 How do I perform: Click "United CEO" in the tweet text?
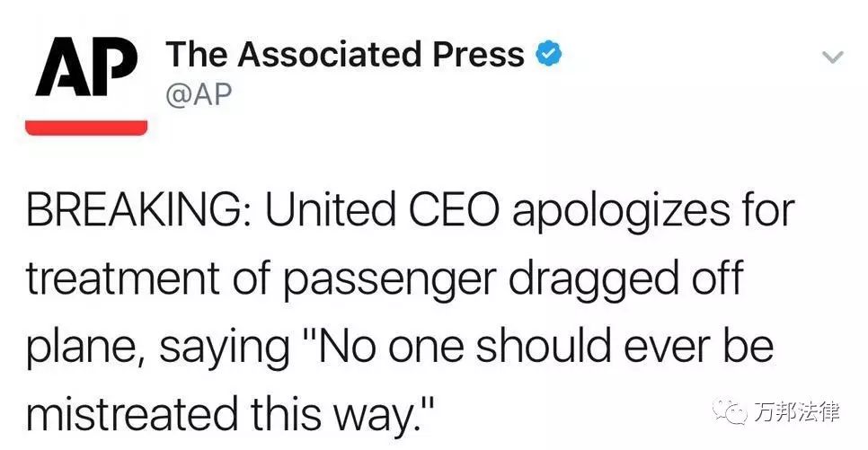pos(383,210)
